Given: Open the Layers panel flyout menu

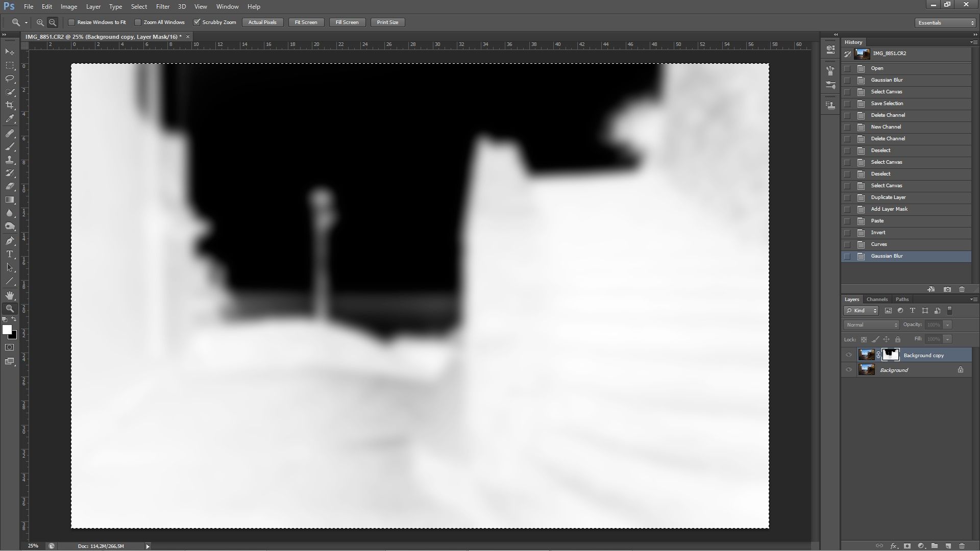Looking at the screenshot, I should click(x=973, y=299).
